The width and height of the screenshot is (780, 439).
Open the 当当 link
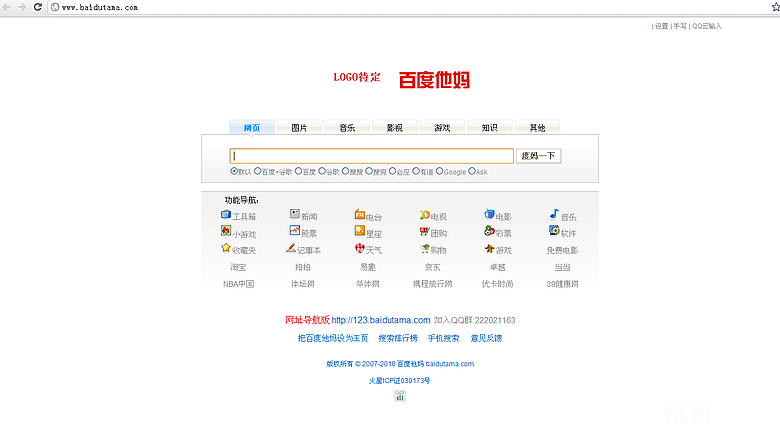562,267
